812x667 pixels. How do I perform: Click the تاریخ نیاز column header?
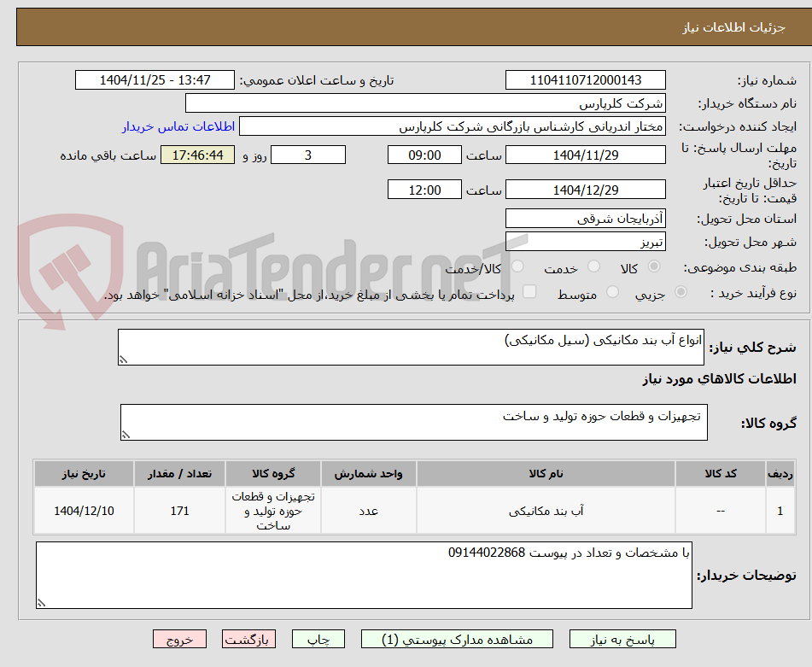coord(84,473)
